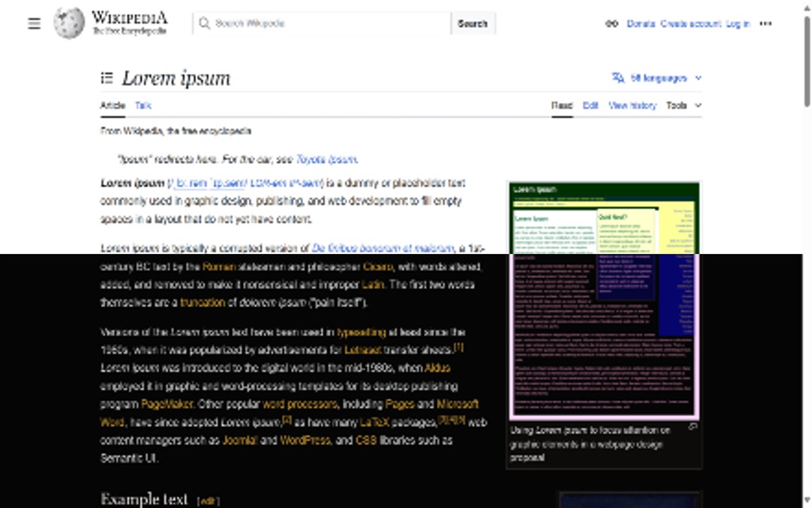Viewport: 812px width, 508px height.
Task: Follow the Roman link
Action: pos(219,267)
